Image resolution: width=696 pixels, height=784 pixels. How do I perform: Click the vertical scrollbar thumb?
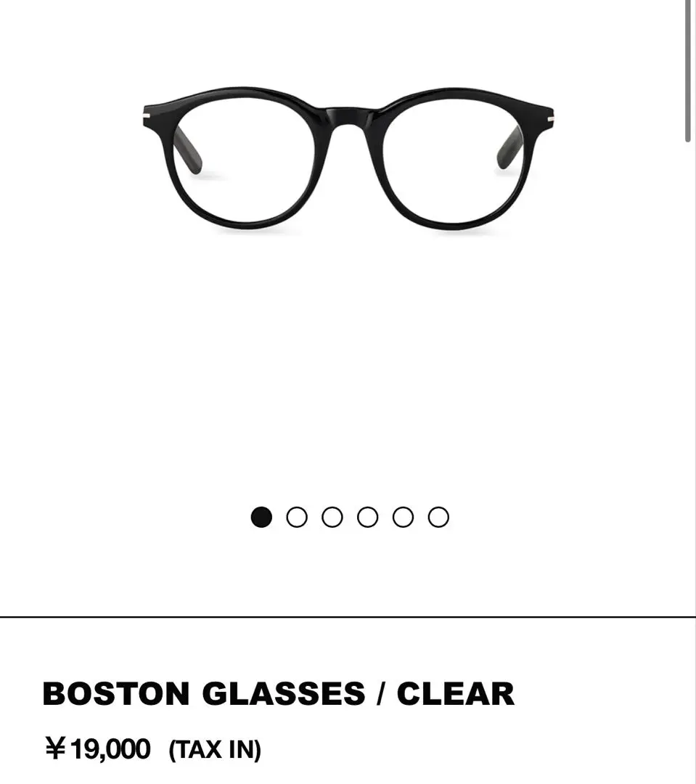[x=688, y=71]
